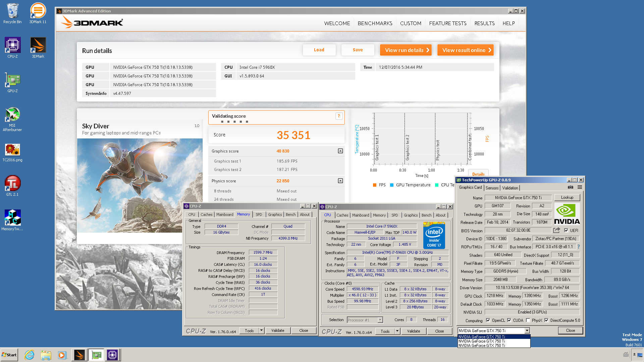
Task: Click the Load button in Run details
Action: [319, 50]
